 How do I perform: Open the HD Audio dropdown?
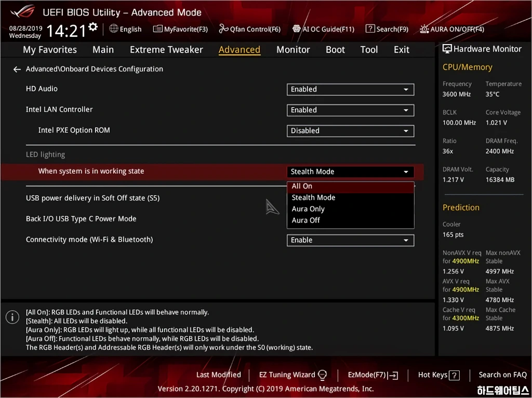click(351, 89)
